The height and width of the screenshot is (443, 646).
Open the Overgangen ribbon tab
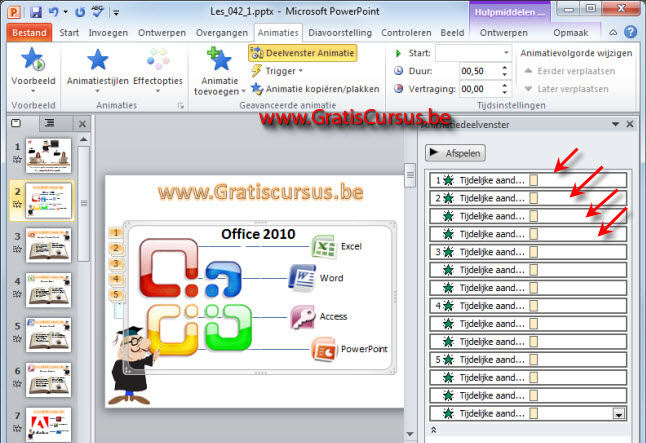[x=222, y=33]
